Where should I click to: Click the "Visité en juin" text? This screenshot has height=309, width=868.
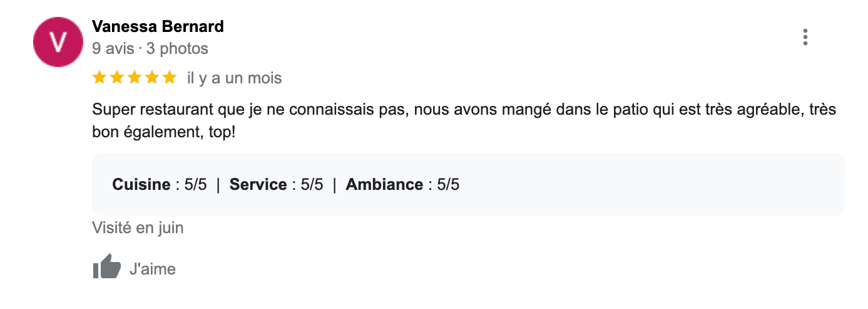(138, 228)
